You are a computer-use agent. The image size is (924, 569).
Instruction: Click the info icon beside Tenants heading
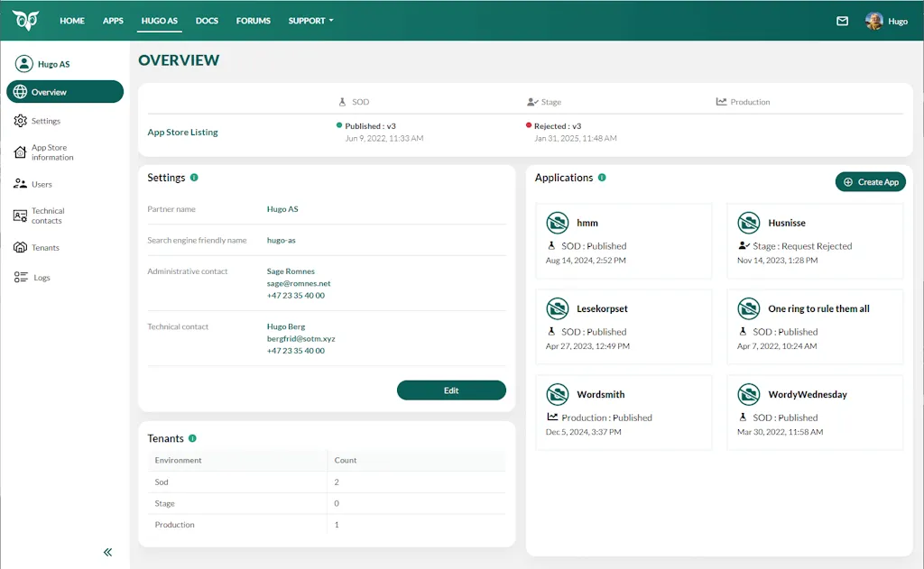point(192,438)
